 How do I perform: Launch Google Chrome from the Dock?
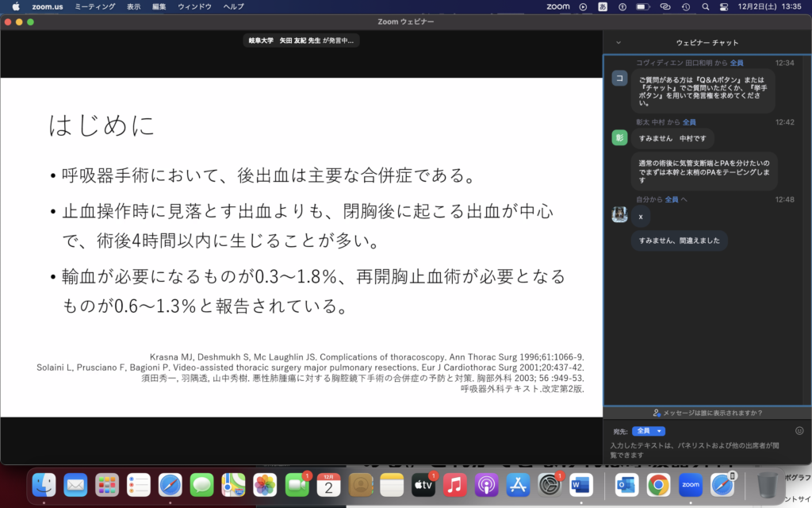coord(657,483)
